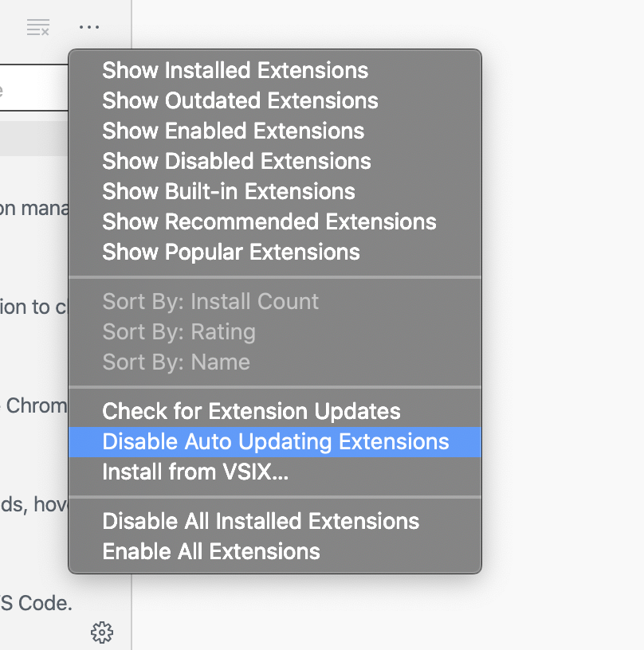The width and height of the screenshot is (644, 650).
Task: Select Show Recommended Extensions
Action: (x=269, y=221)
